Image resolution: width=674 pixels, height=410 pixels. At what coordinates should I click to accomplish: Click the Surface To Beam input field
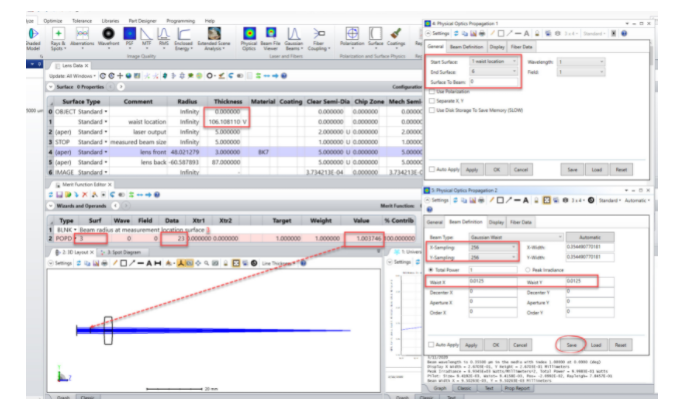click(493, 82)
